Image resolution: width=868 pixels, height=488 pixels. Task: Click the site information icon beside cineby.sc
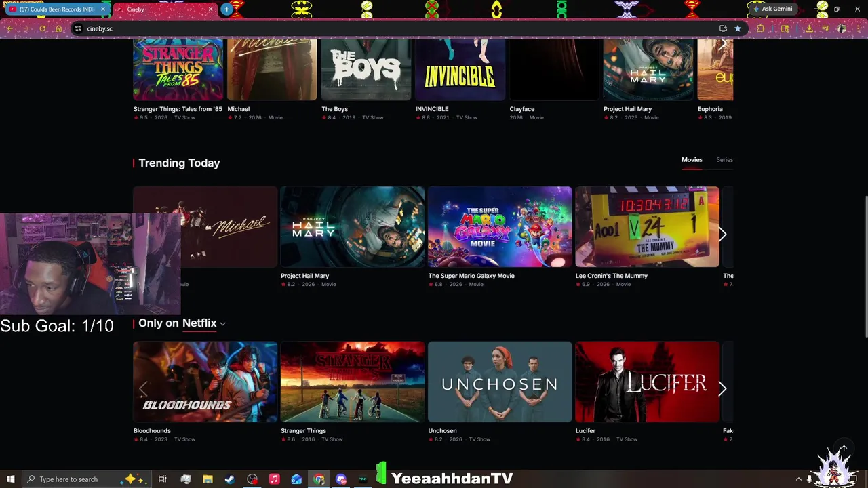point(78,28)
